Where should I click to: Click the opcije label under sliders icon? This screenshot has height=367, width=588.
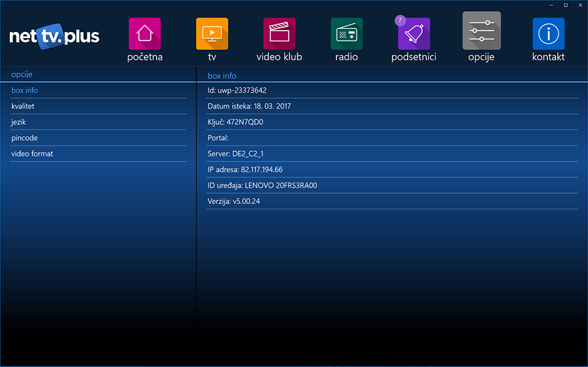[x=481, y=57]
